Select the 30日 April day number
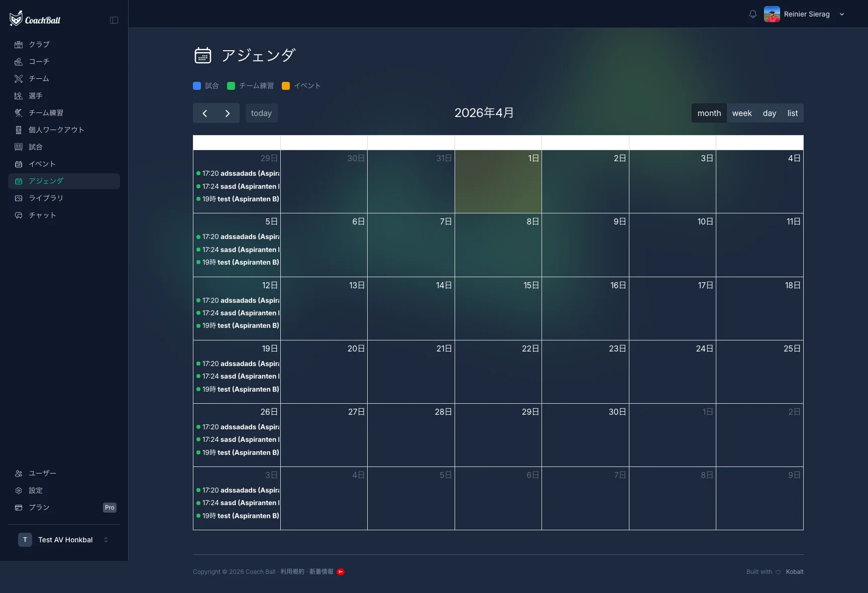Image resolution: width=868 pixels, height=593 pixels. click(617, 412)
